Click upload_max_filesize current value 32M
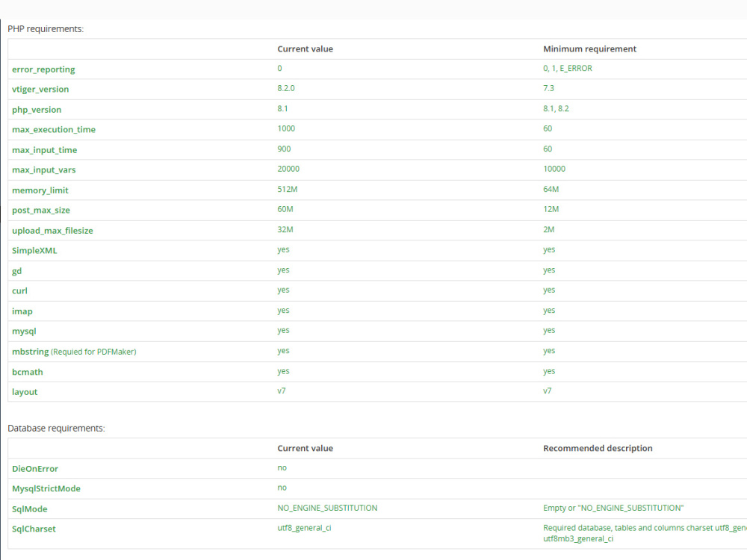Image resolution: width=747 pixels, height=560 pixels. click(x=285, y=230)
